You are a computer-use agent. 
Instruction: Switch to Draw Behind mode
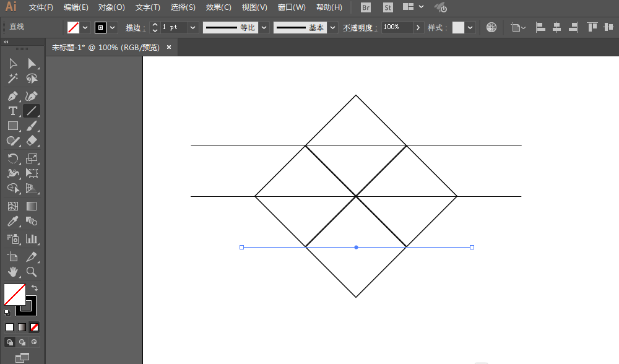point(22,342)
